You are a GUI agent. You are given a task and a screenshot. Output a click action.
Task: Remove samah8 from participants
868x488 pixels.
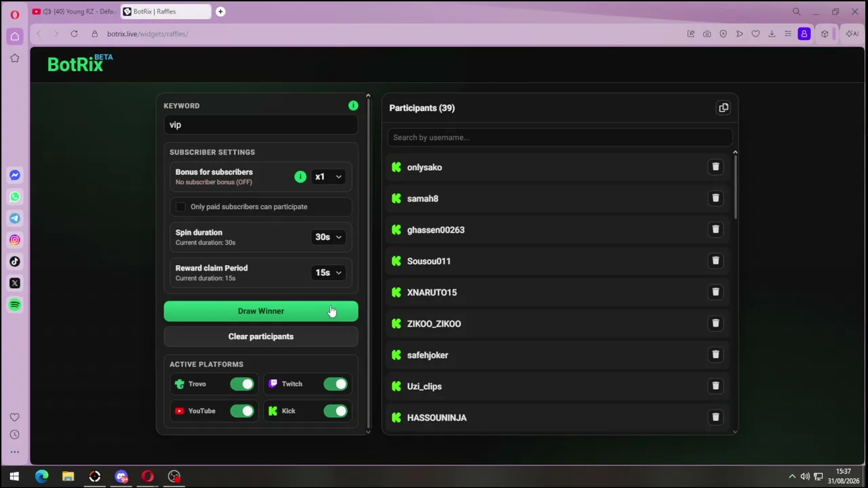click(x=715, y=198)
